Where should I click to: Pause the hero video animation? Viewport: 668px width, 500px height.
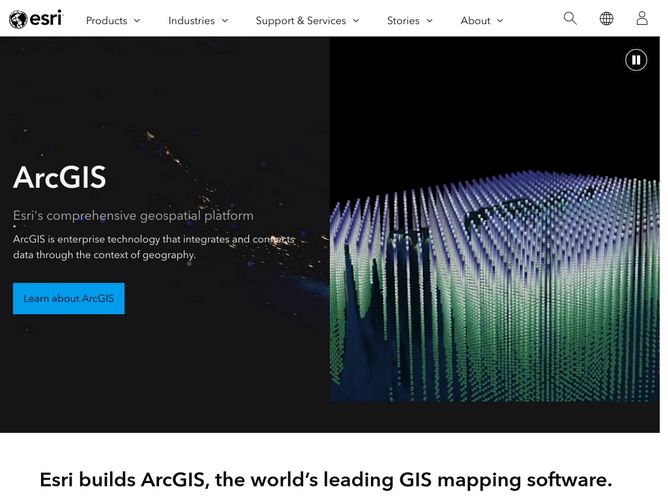[x=636, y=60]
